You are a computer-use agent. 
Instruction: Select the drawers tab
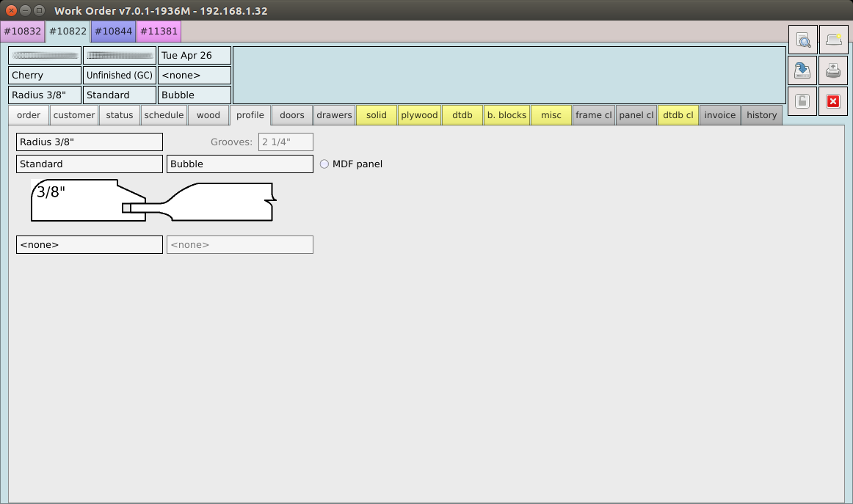coord(335,115)
